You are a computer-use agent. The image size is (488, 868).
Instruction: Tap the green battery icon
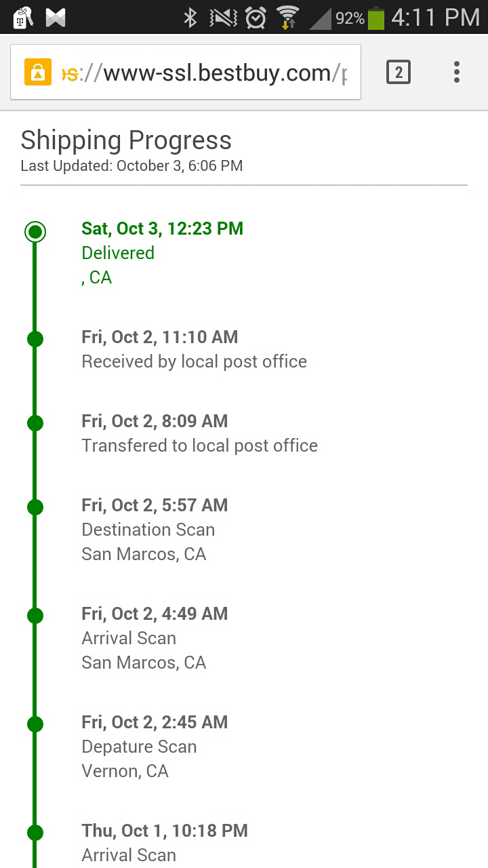[x=376, y=18]
